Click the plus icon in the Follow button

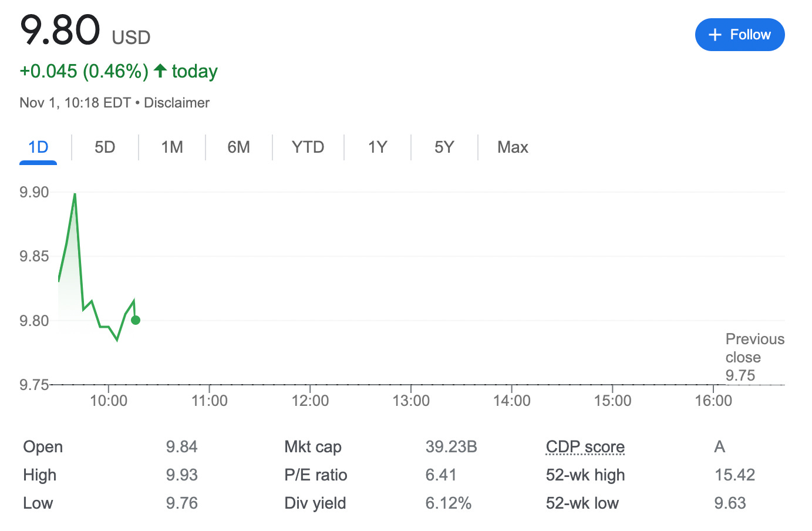tap(715, 35)
